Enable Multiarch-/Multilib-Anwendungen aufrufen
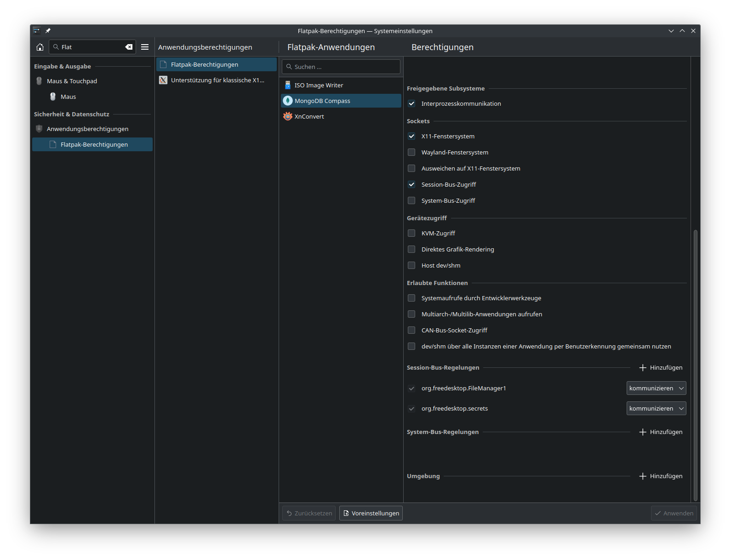731x560 pixels. pos(411,314)
